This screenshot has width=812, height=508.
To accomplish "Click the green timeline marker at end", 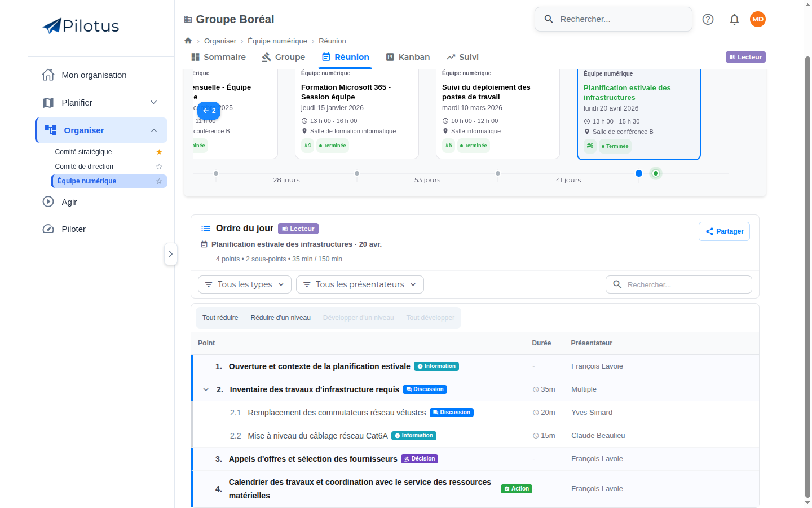I will click(655, 173).
